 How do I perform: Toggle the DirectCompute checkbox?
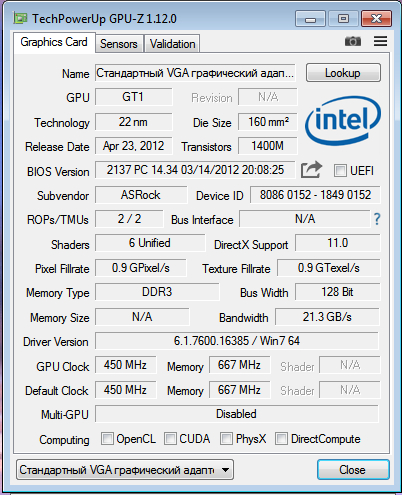(x=281, y=439)
